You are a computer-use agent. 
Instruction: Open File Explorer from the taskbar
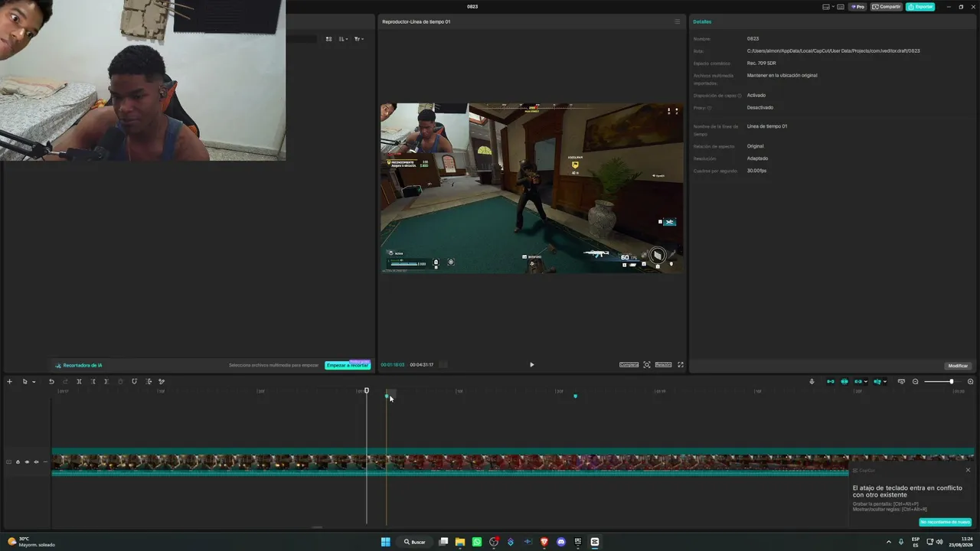coord(460,542)
